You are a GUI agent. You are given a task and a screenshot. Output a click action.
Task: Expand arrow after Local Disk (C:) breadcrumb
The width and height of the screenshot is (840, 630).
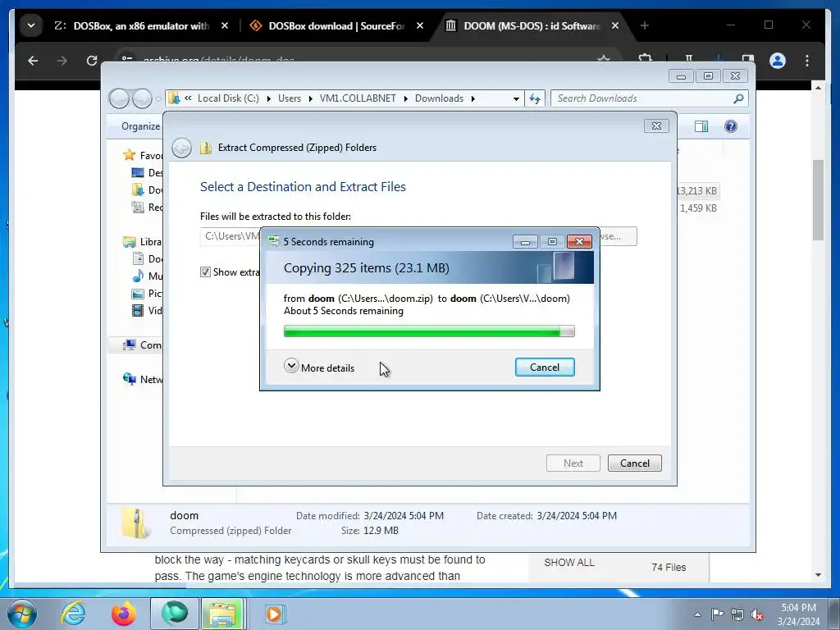[268, 98]
